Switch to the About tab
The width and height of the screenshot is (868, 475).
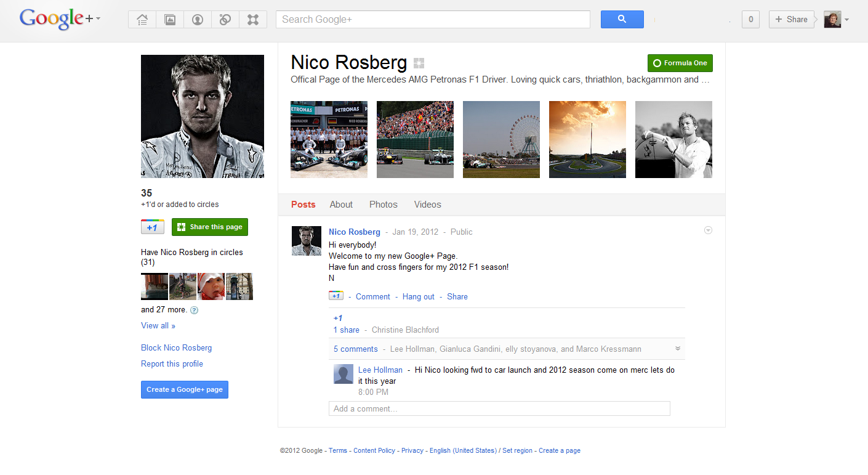coord(341,205)
